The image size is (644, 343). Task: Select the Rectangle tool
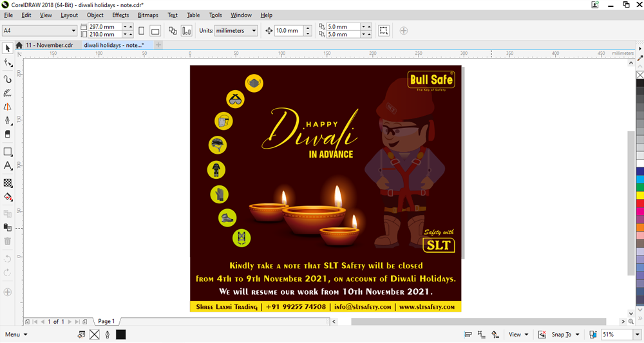pyautogui.click(x=7, y=152)
